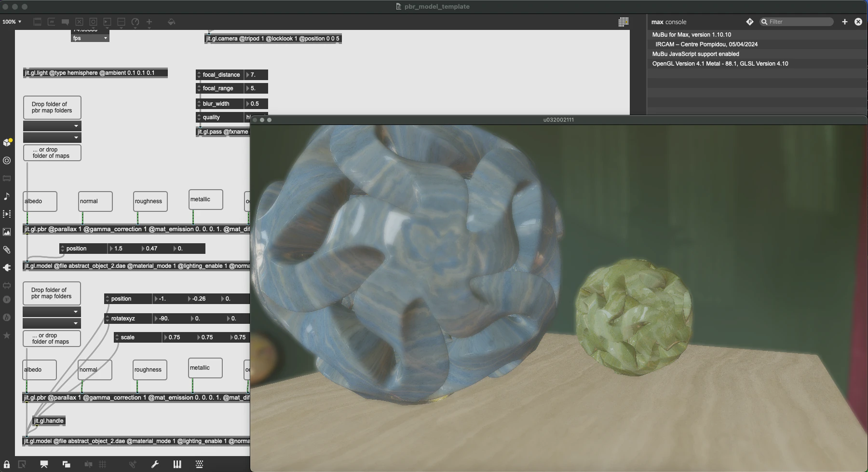Screen dimensions: 868x472
Task: Click the piano keys icon in bottom toolbar
Action: click(x=177, y=464)
